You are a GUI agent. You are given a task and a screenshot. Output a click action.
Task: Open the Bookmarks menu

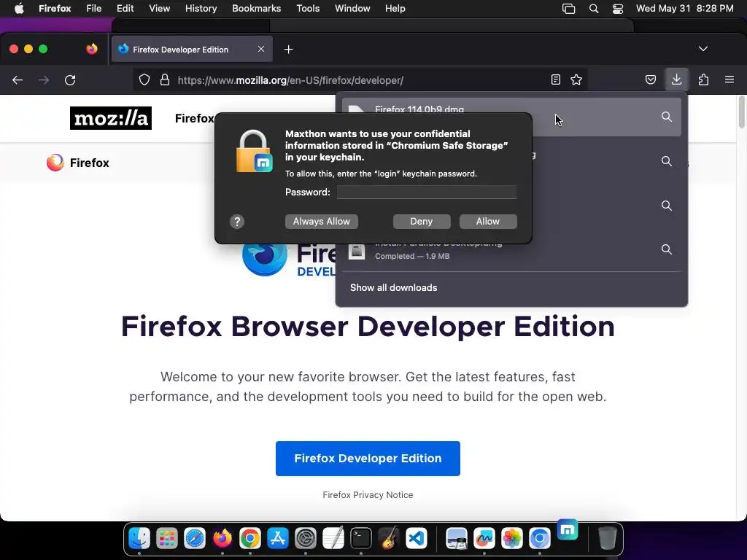click(x=256, y=9)
